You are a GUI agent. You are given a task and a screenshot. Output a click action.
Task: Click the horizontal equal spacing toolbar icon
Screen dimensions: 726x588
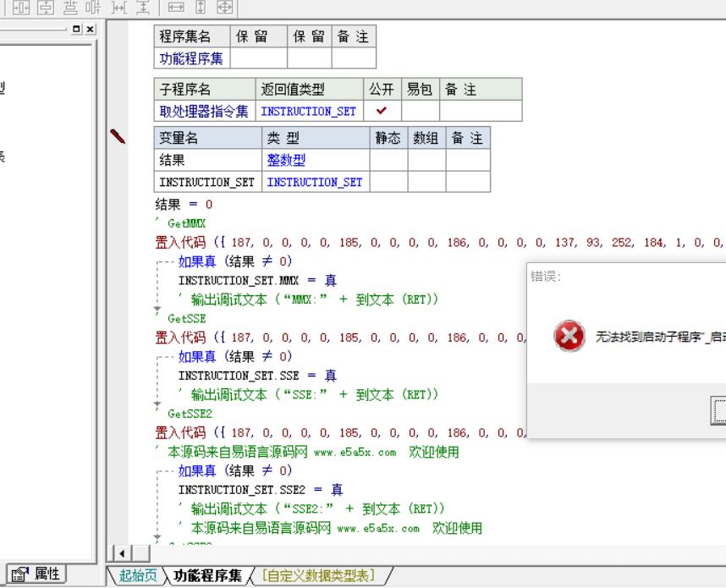click(123, 8)
